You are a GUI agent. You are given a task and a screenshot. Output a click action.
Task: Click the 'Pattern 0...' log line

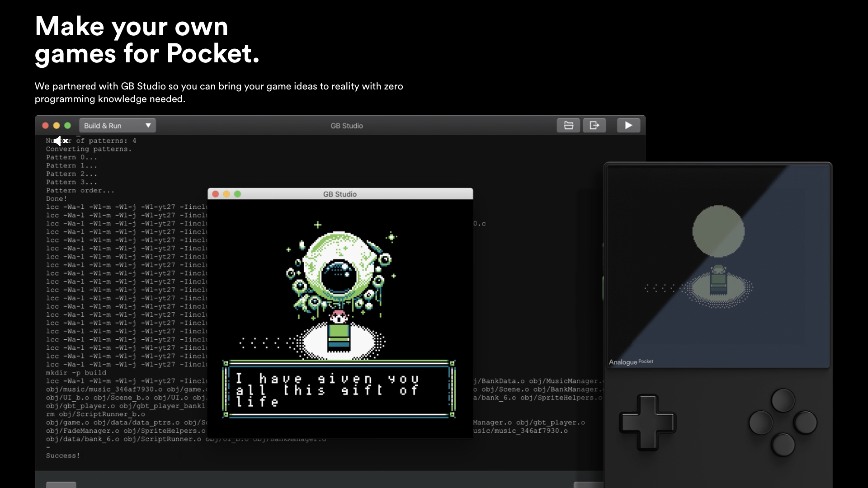click(71, 157)
